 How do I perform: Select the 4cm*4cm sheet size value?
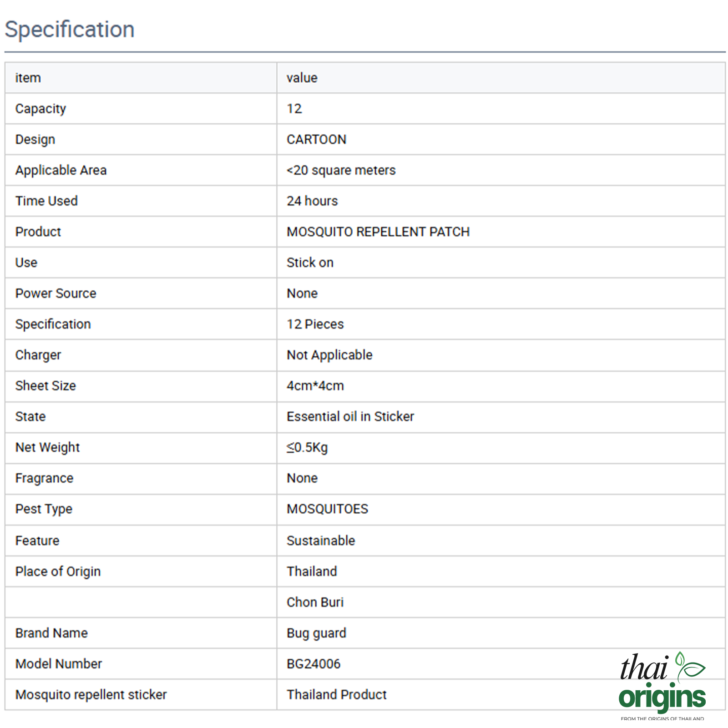point(315,386)
